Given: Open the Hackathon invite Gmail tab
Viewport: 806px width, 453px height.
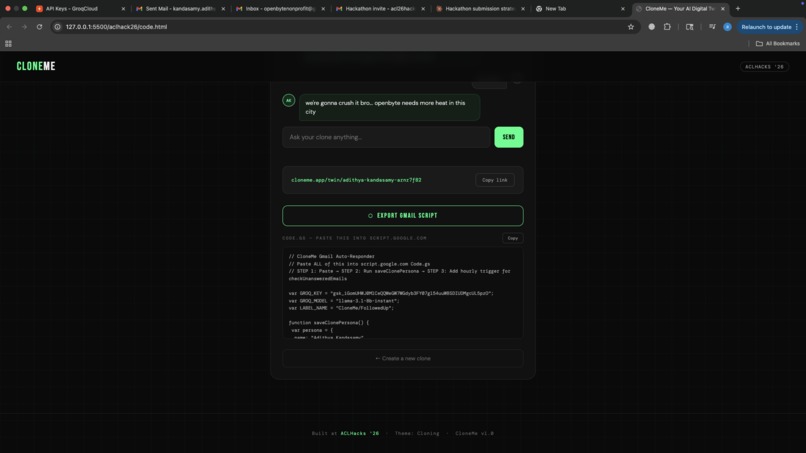Looking at the screenshot, I should point(379,9).
